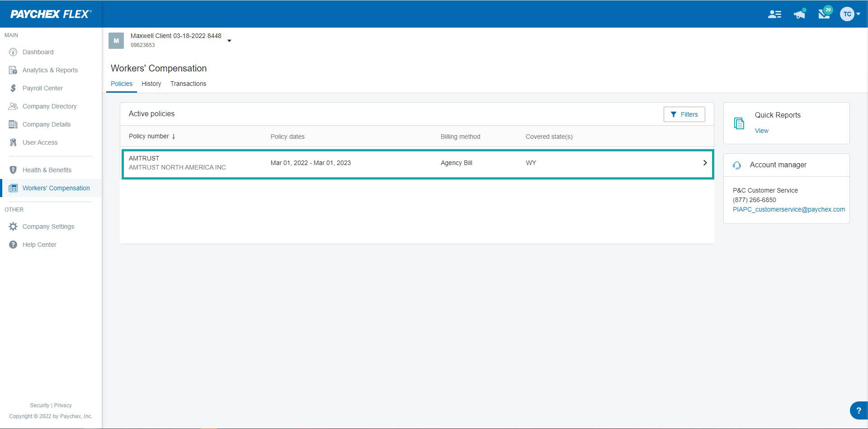Click the Policy number sort arrow
Screen dimensions: 868x429
[x=174, y=137]
